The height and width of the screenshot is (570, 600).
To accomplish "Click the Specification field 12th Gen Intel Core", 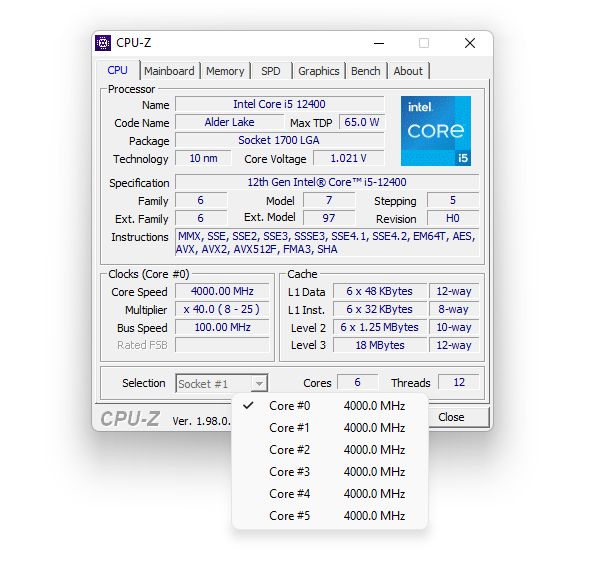I will (x=327, y=182).
